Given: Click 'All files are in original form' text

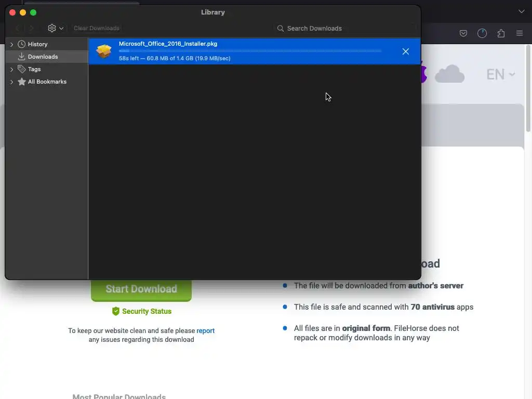Looking at the screenshot, I should tap(376, 333).
